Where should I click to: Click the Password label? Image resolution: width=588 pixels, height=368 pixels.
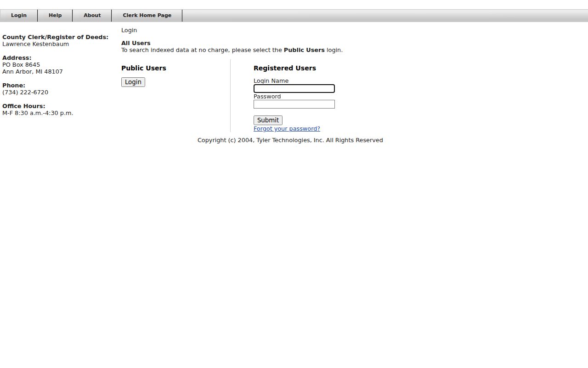[x=267, y=97]
